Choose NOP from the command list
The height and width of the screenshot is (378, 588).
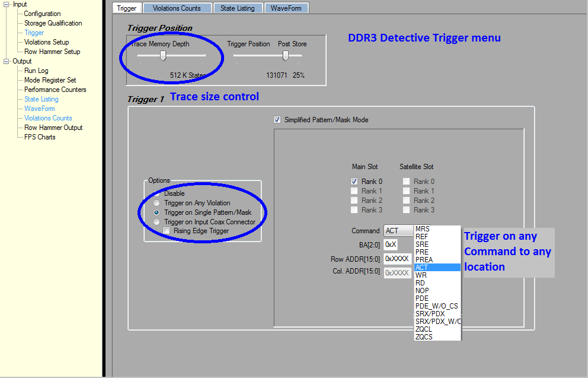click(x=437, y=291)
